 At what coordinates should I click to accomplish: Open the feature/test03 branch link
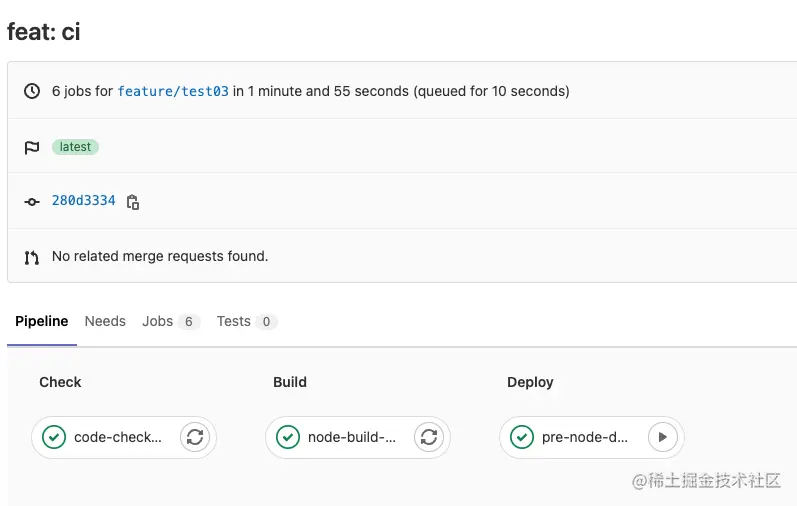[x=173, y=91]
